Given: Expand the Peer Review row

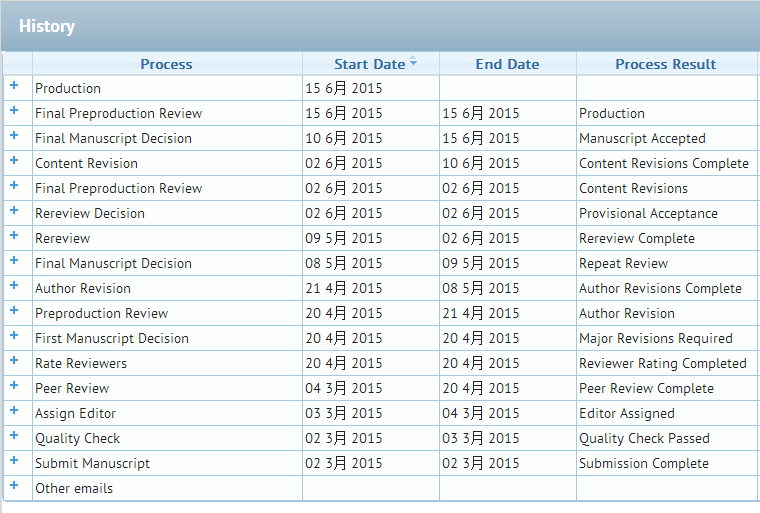Looking at the screenshot, I should [x=14, y=386].
